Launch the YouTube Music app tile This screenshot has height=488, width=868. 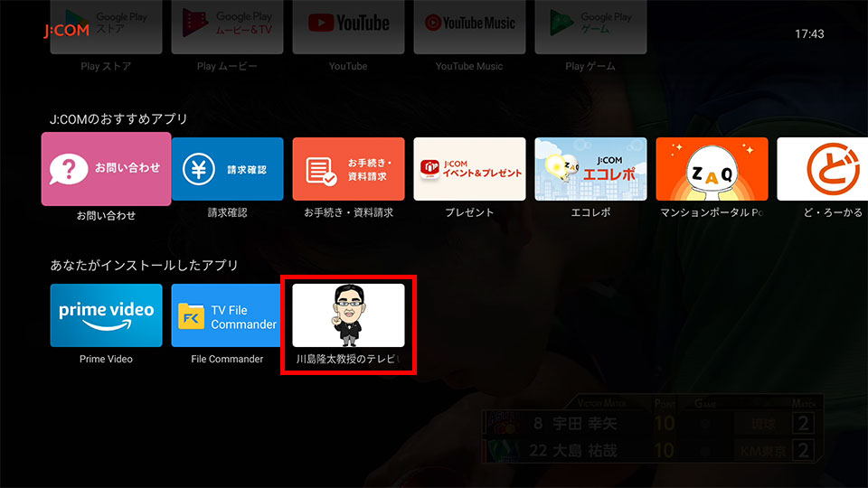coord(469,26)
